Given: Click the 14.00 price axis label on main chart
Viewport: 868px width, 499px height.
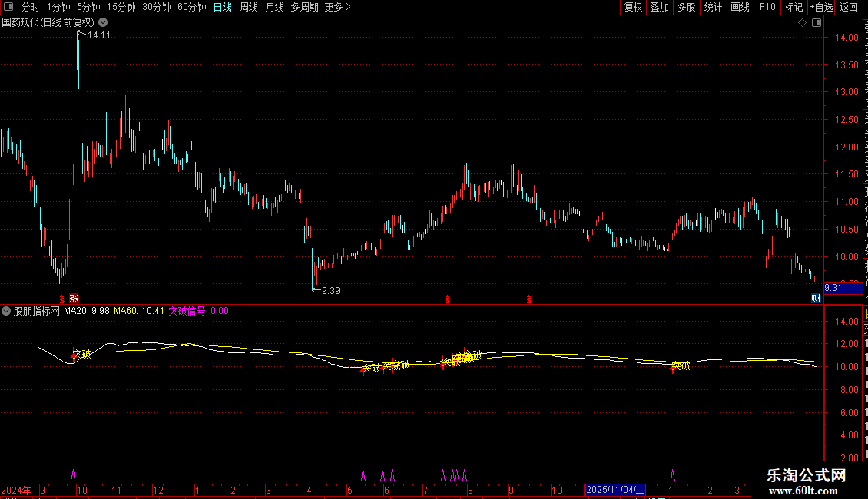Looking at the screenshot, I should (x=847, y=38).
